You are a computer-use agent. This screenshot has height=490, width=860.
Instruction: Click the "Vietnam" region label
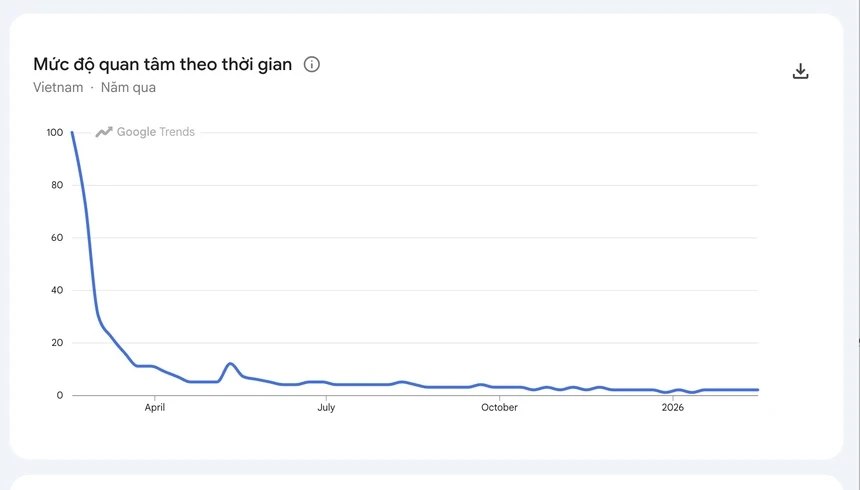[58, 88]
